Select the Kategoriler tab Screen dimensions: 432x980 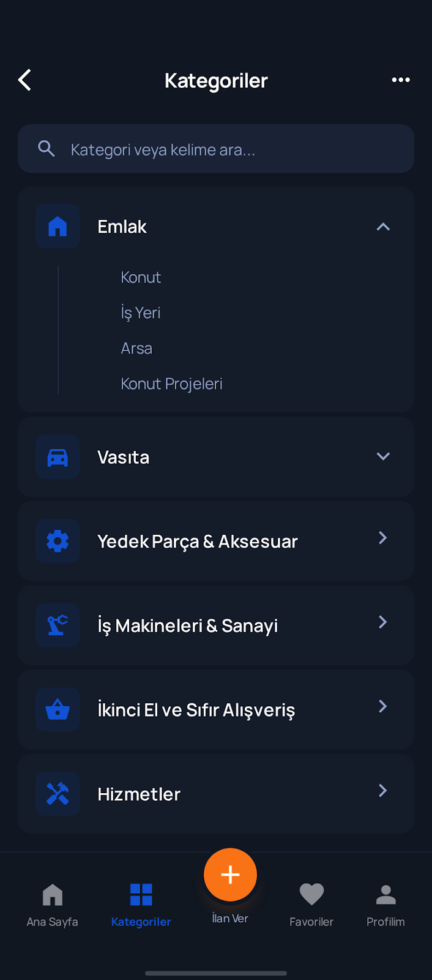coord(141,903)
